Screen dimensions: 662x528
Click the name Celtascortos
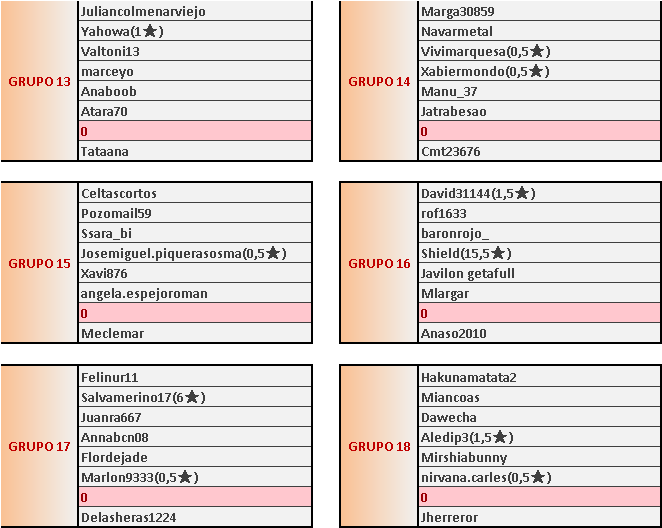tap(119, 193)
